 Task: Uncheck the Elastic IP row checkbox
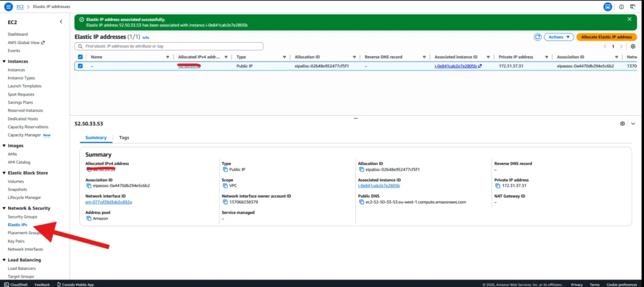(x=80, y=66)
